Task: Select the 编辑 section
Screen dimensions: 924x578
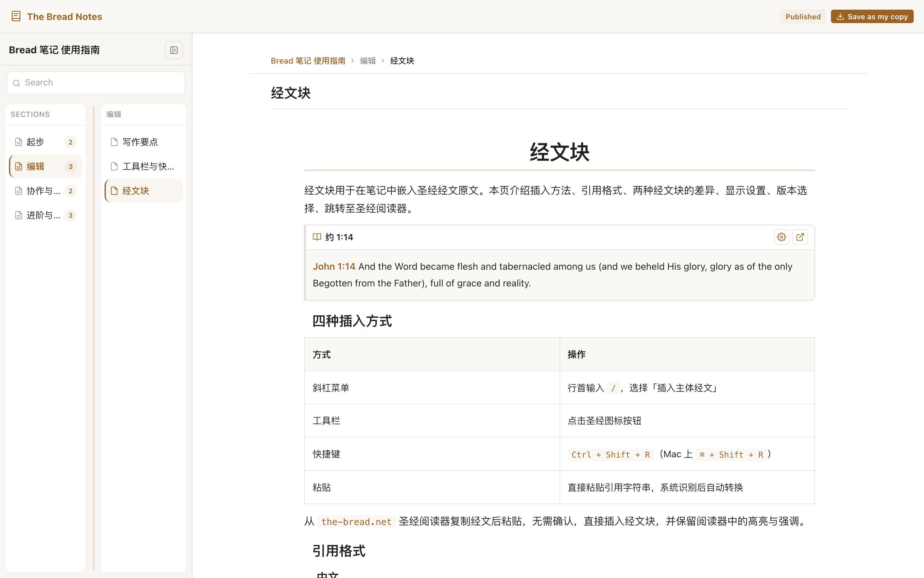Action: coord(46,166)
